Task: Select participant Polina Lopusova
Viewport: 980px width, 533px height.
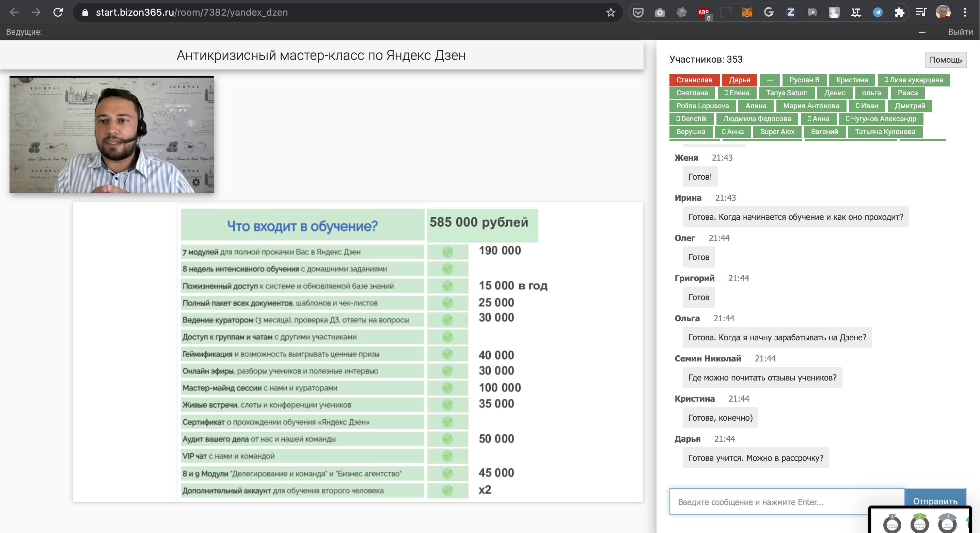Action: point(702,106)
